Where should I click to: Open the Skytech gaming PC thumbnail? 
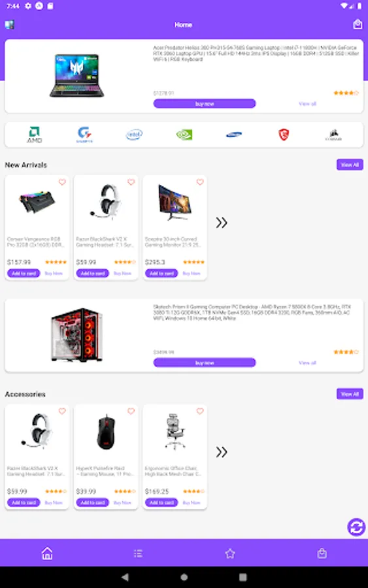(76, 335)
